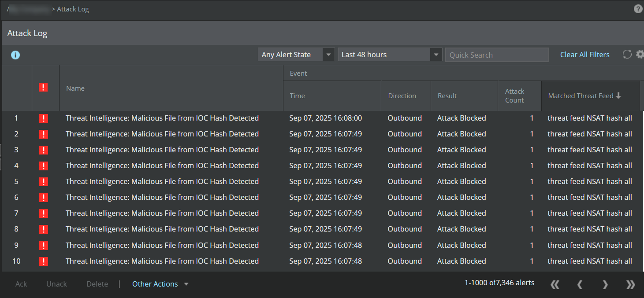644x298 pixels.
Task: Click the Delete button
Action: point(97,284)
